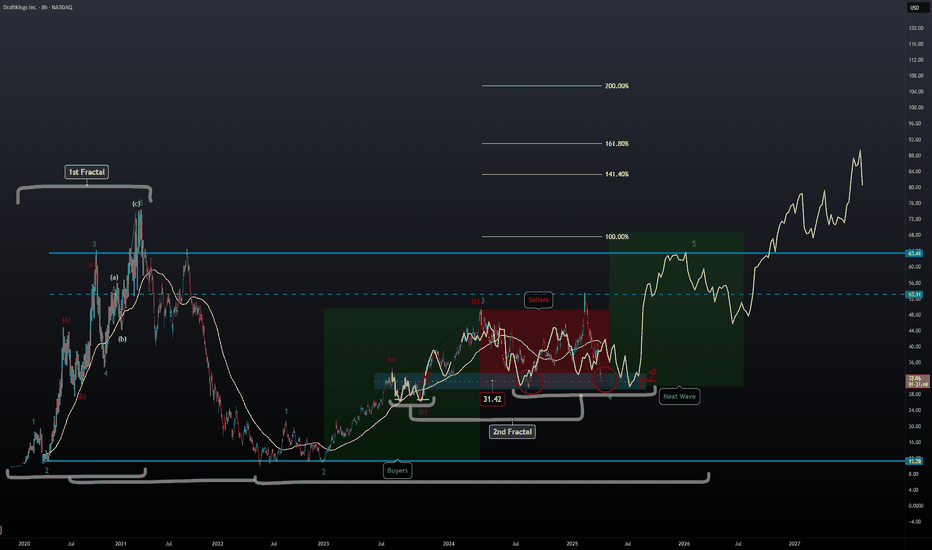The width and height of the screenshot is (932, 550).
Task: Click 2027 on the time axis
Action: click(x=794, y=543)
